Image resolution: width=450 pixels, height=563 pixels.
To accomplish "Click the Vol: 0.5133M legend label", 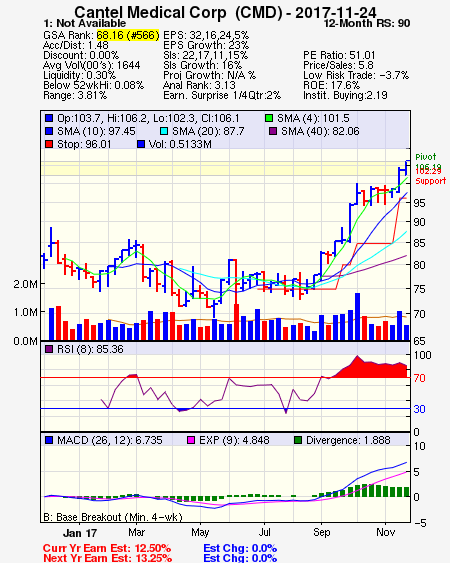I will point(180,144).
